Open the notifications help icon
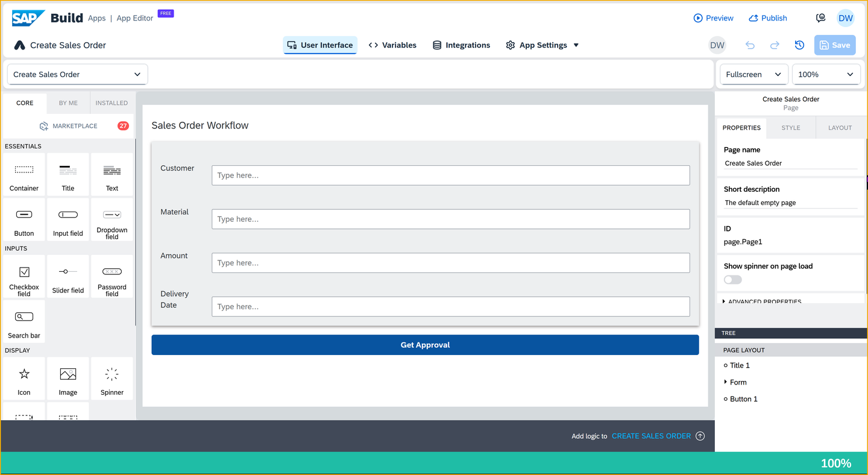 820,18
